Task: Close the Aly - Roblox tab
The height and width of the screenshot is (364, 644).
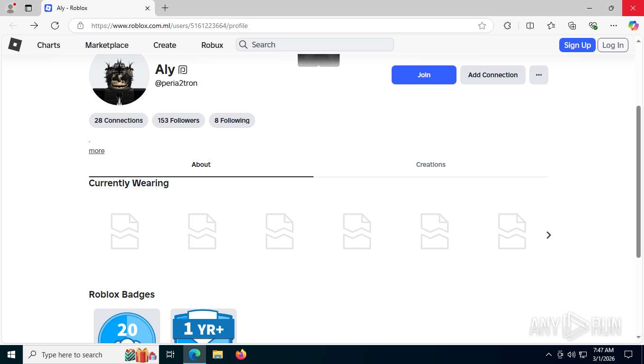Action: pos(147,8)
